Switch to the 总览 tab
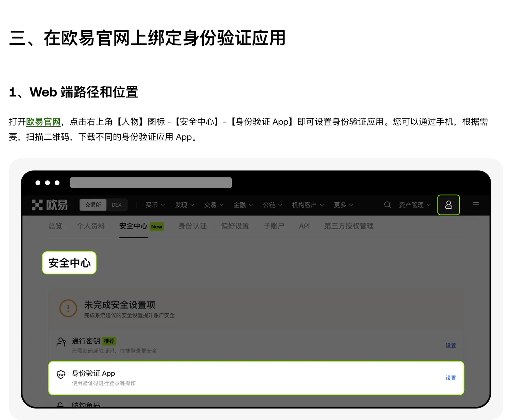The height and width of the screenshot is (420, 512). pos(55,226)
